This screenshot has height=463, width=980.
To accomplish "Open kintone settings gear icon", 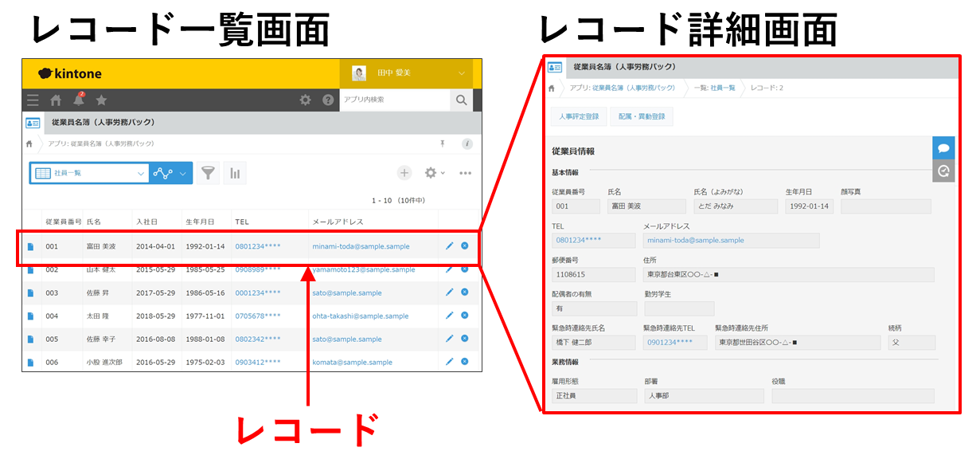I will (x=306, y=100).
